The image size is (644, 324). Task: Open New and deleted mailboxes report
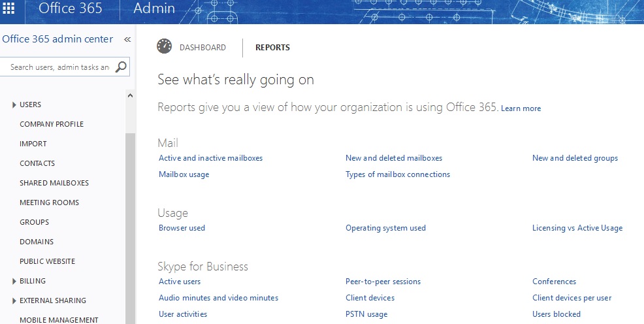(394, 158)
